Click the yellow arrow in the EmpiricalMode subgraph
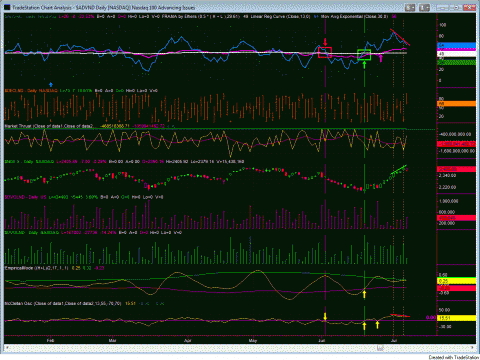The image size is (480, 360). pyautogui.click(x=364, y=294)
